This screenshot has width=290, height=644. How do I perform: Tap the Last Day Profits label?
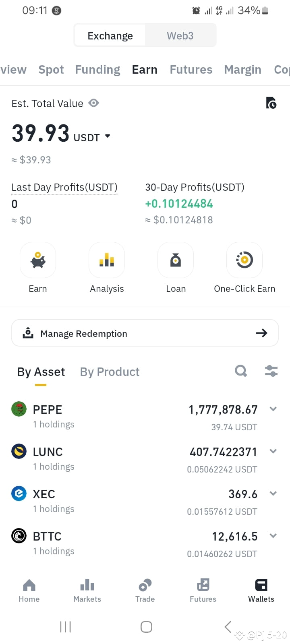(64, 187)
